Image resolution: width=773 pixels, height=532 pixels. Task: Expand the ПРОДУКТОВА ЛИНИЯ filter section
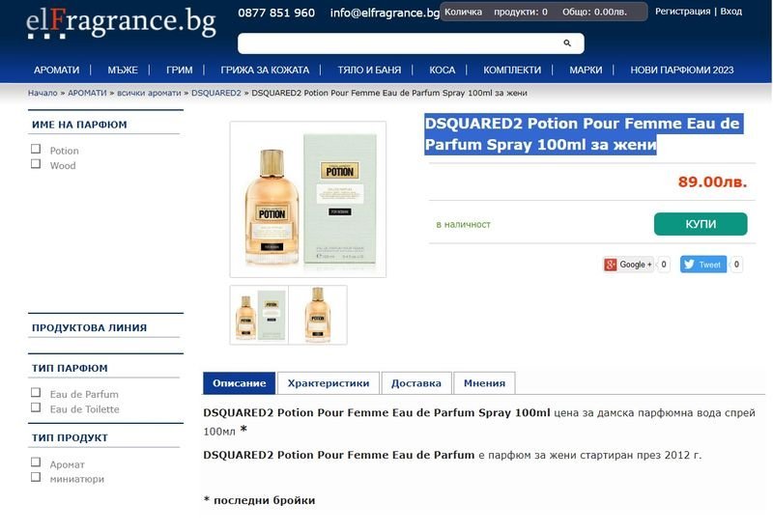click(x=89, y=327)
